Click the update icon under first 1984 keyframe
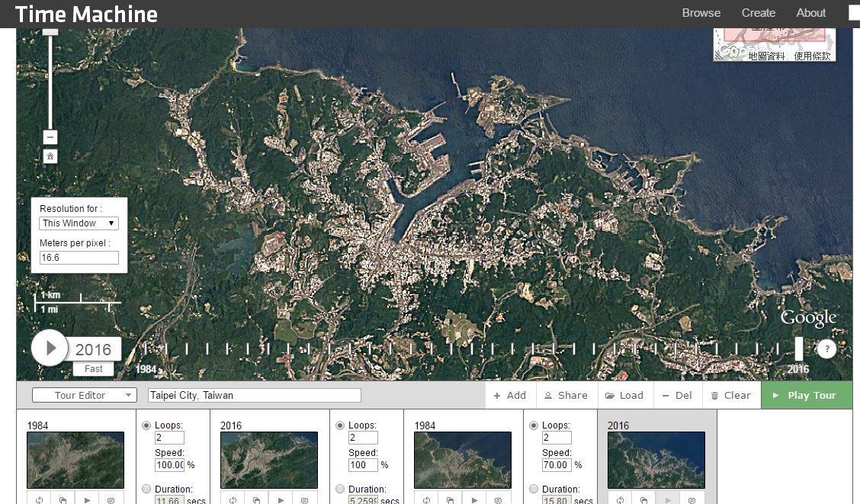Screen dimensions: 860x504 [x=40, y=499]
